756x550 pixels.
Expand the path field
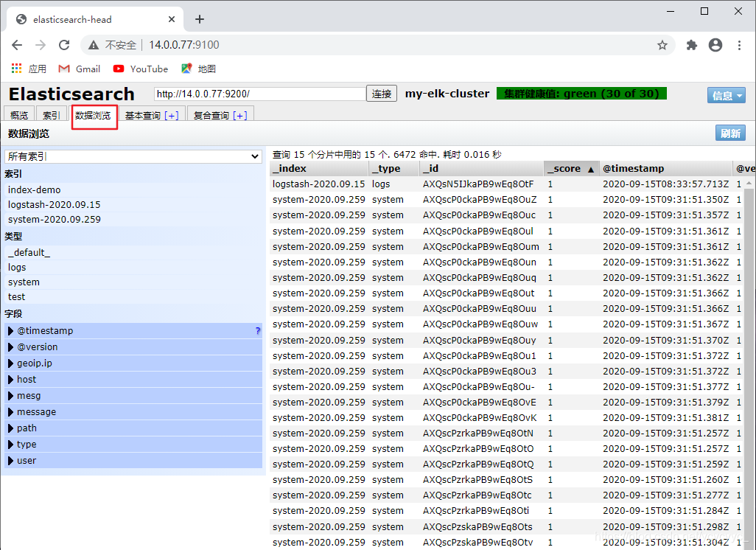(x=10, y=428)
